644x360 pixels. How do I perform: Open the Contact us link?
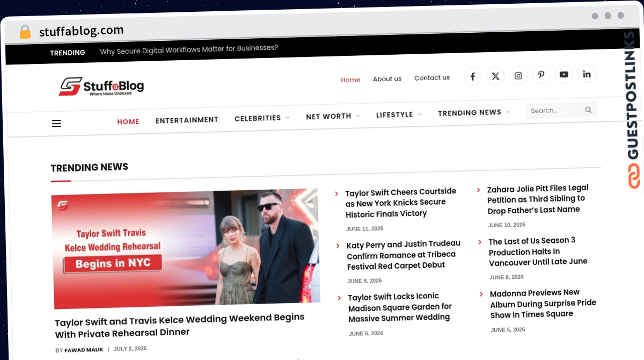pos(432,78)
